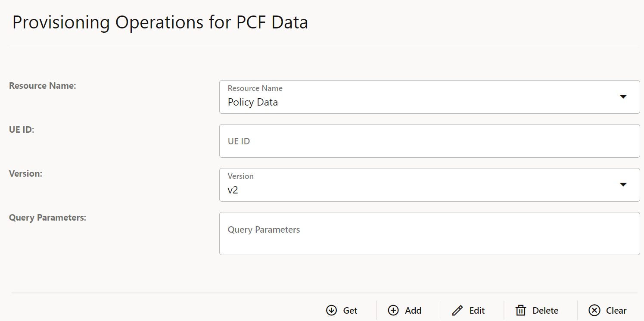
Task: Open the Version dropdown showing v2
Action: [x=429, y=184]
